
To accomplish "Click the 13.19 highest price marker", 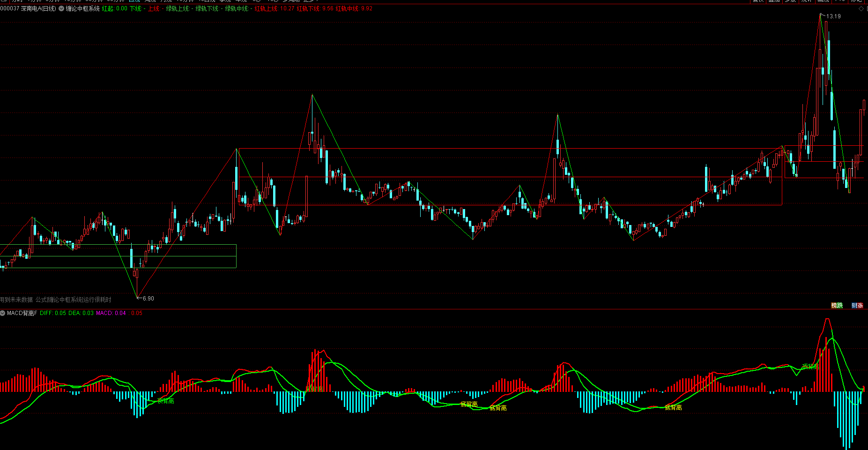I will [833, 16].
